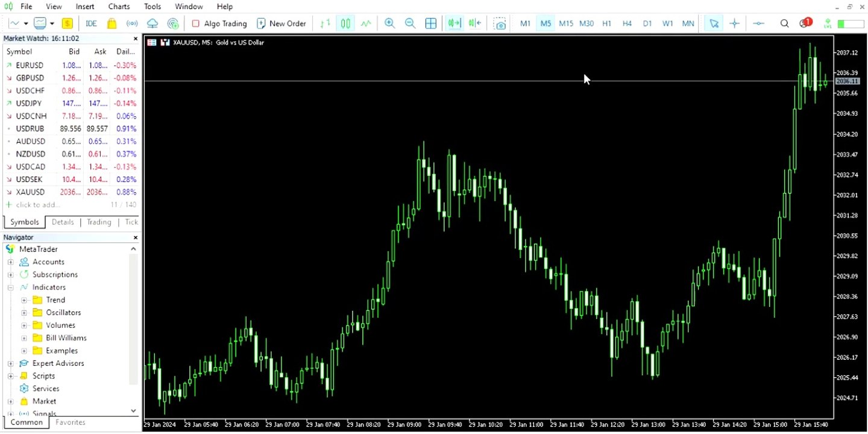The height and width of the screenshot is (434, 868).
Task: Set timeframe to W1
Action: [668, 24]
